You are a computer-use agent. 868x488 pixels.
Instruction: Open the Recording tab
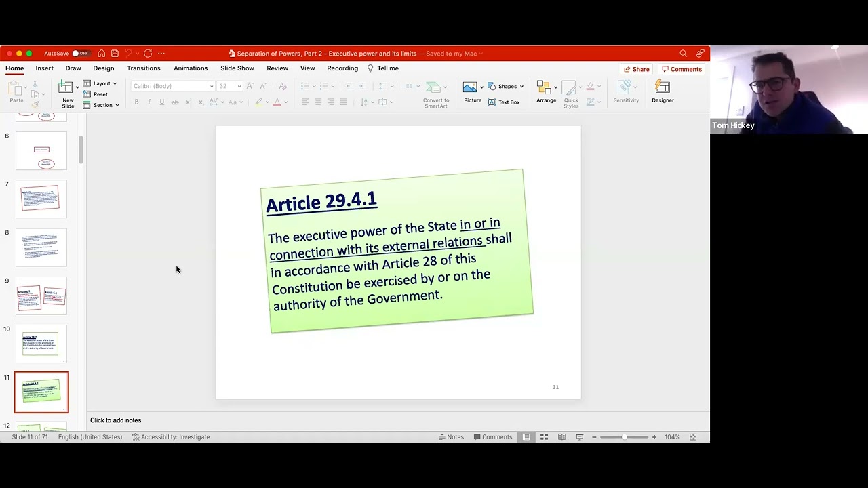click(342, 68)
